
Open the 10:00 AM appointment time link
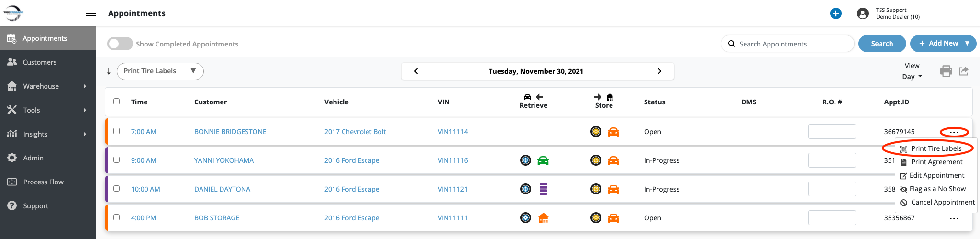click(145, 189)
